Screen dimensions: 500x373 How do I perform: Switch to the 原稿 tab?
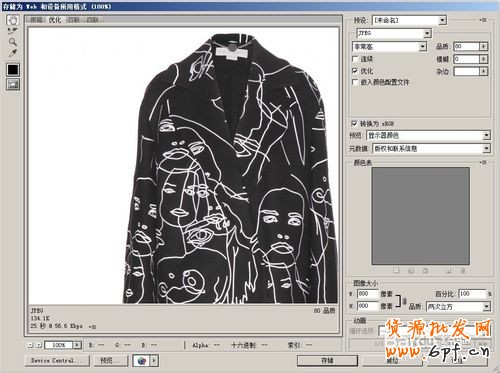36,20
